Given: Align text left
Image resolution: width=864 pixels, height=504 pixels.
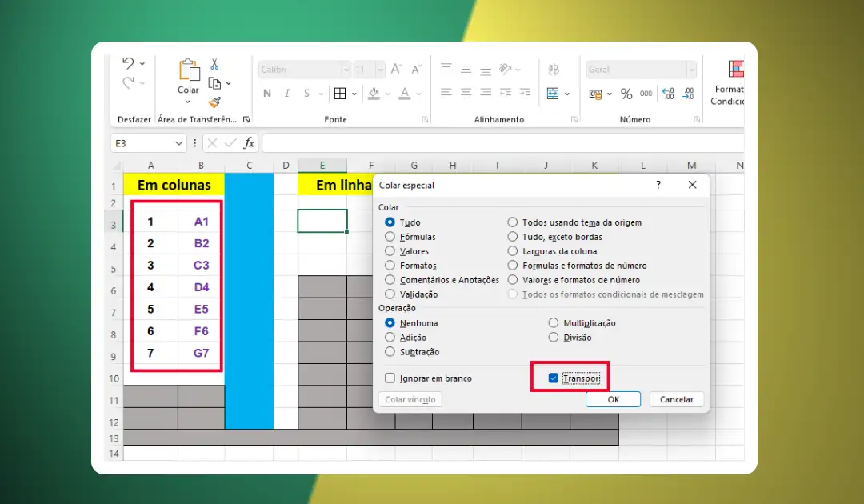Looking at the screenshot, I should pyautogui.click(x=446, y=94).
